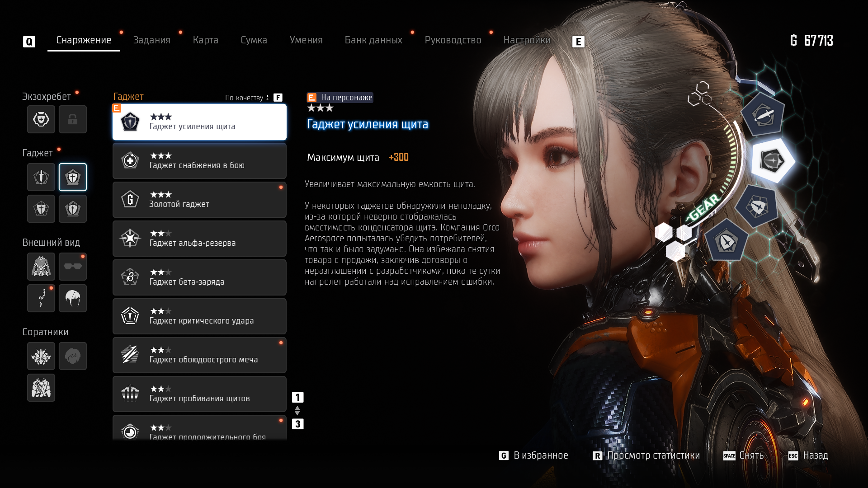Choose Гаджет обоюдоострого меча

click(x=199, y=355)
